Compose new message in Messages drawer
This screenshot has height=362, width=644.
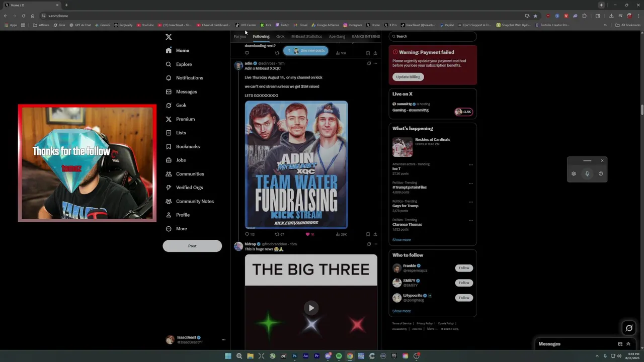click(620, 344)
